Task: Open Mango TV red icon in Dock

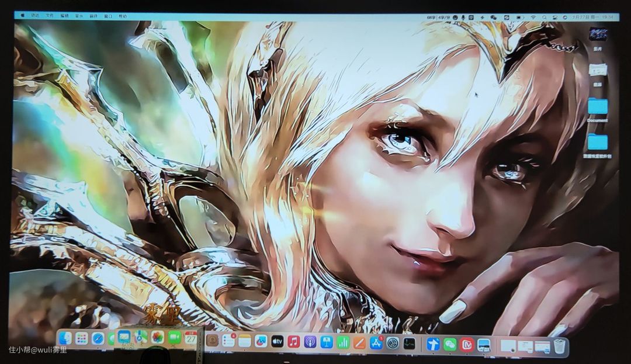Action: click(x=467, y=345)
